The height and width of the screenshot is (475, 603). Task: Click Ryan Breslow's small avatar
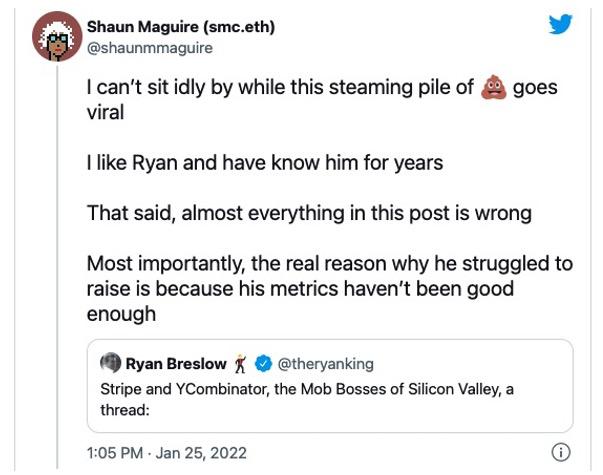(x=109, y=362)
